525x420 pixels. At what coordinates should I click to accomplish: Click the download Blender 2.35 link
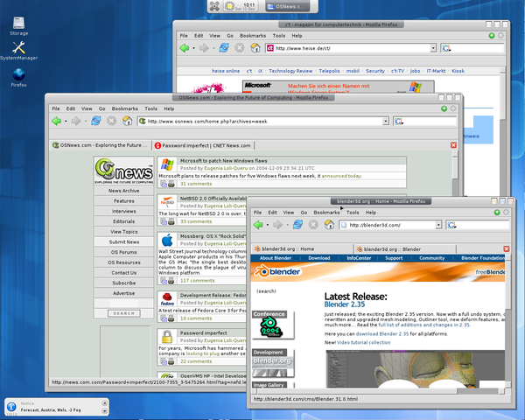click(x=382, y=334)
